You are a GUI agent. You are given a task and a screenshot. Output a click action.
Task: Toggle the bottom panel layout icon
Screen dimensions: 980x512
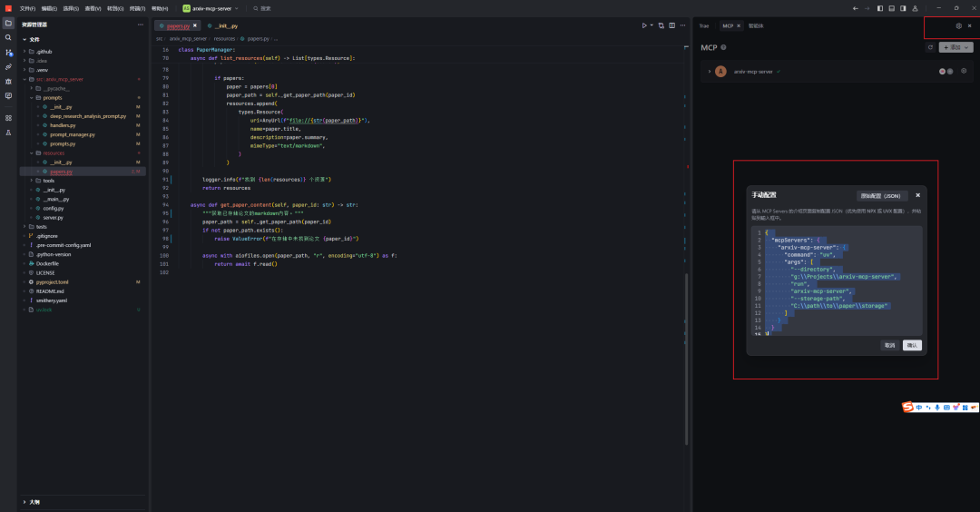click(891, 8)
